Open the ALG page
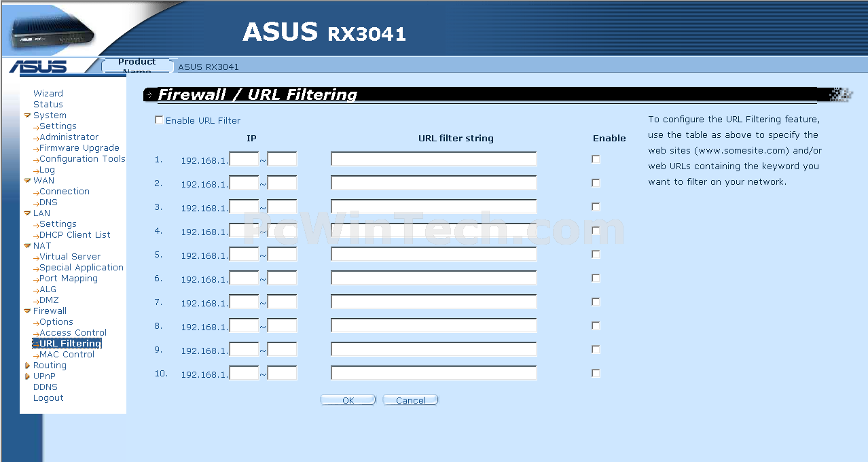Image resolution: width=868 pixels, height=462 pixels. coord(48,289)
